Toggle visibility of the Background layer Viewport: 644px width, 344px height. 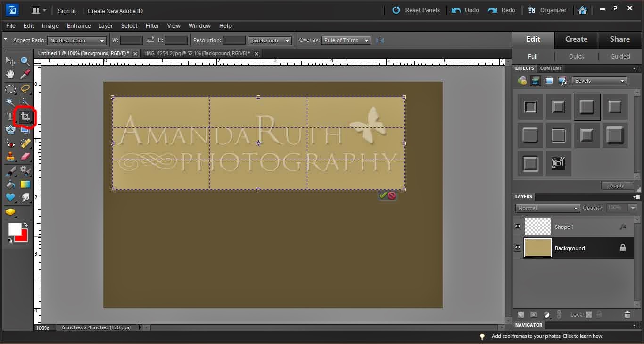click(x=518, y=248)
